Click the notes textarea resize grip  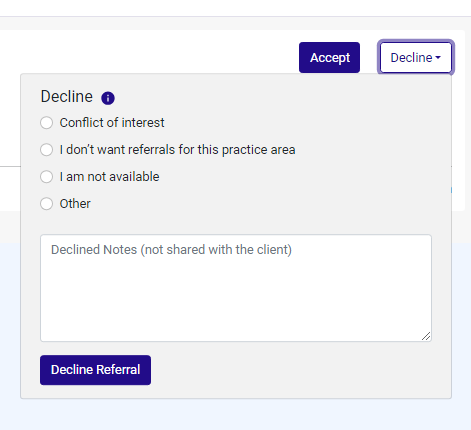426,336
